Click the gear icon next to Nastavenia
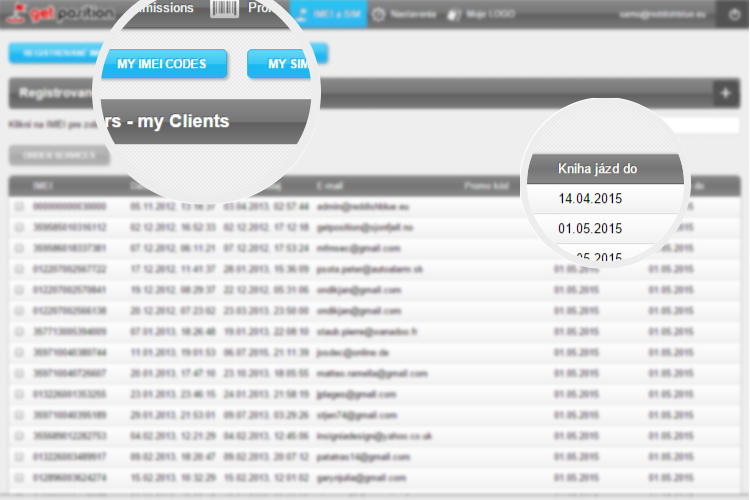Screen dimensions: 750x500 378,14
